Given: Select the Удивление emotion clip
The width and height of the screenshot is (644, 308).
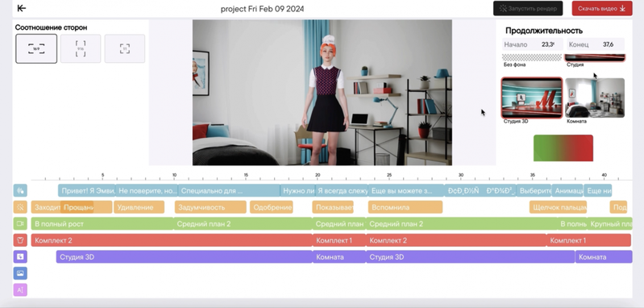Looking at the screenshot, I should (x=139, y=207).
